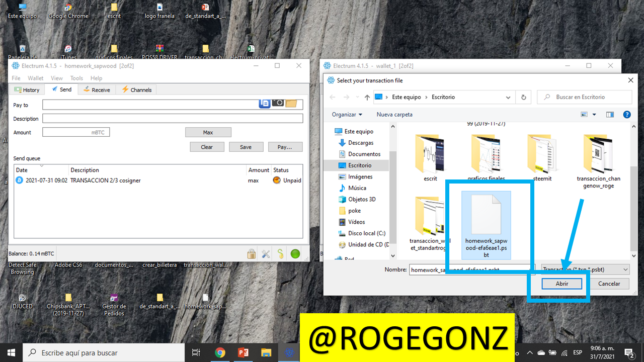Image resolution: width=644 pixels, height=362 pixels.
Task: Click the padlock password icon in status bar
Action: point(251,254)
